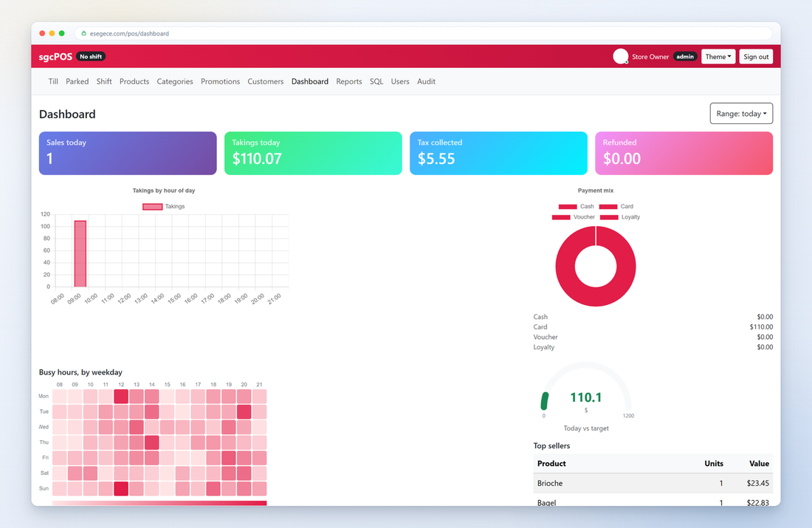
Task: Click the Sign out button
Action: 756,56
